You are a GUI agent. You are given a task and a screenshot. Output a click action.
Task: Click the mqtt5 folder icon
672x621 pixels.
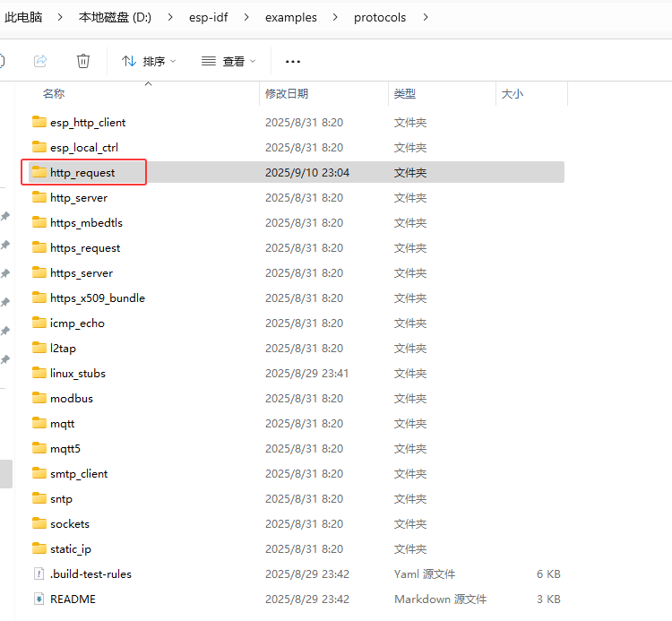(39, 448)
